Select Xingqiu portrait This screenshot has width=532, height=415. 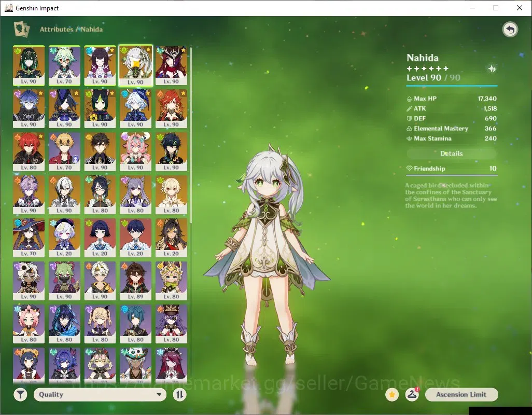[136, 324]
